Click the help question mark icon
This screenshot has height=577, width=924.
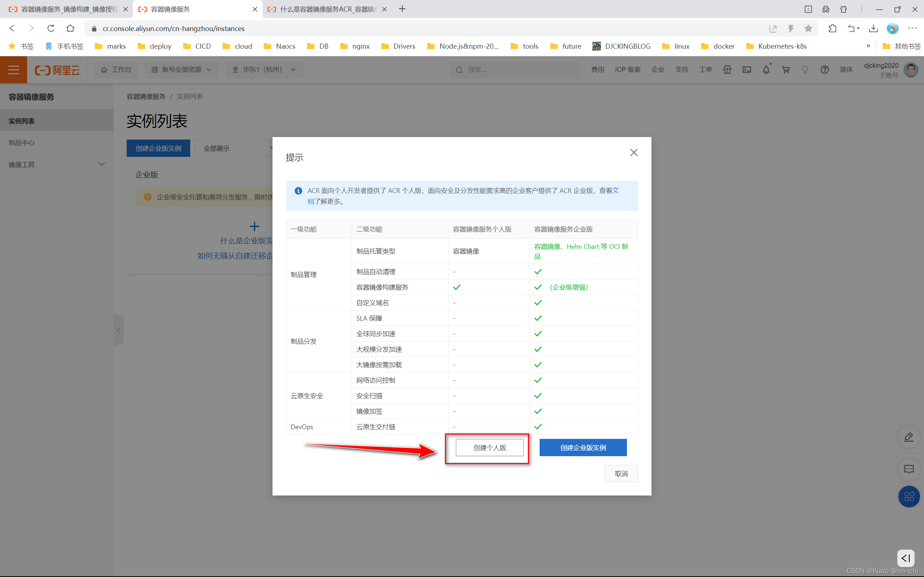point(824,70)
